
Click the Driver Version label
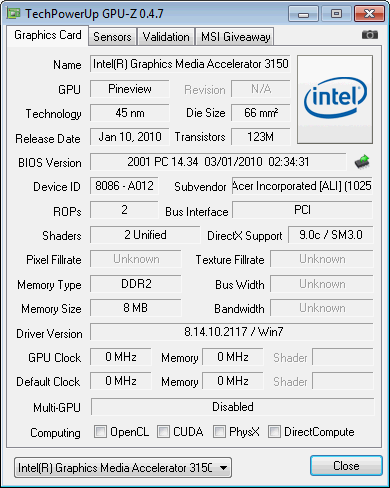[49, 334]
